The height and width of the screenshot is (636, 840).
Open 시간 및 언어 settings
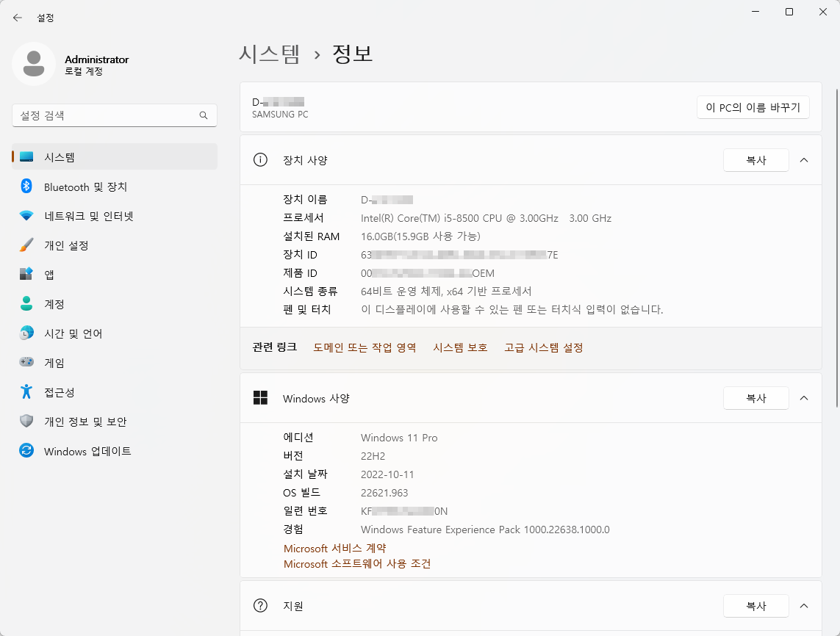coord(115,333)
